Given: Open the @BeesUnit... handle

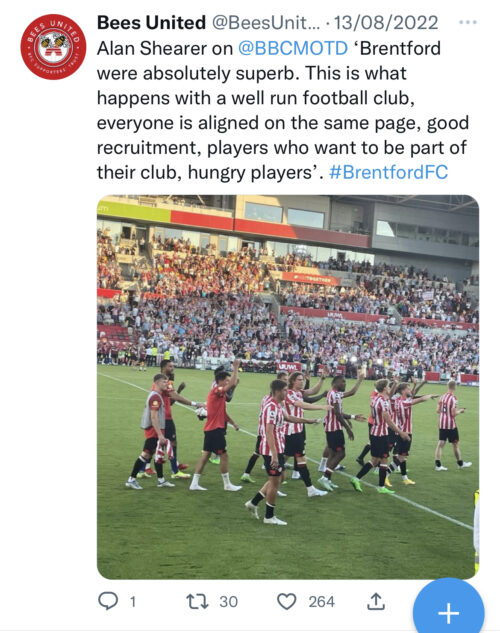Looking at the screenshot, I should (266, 23).
